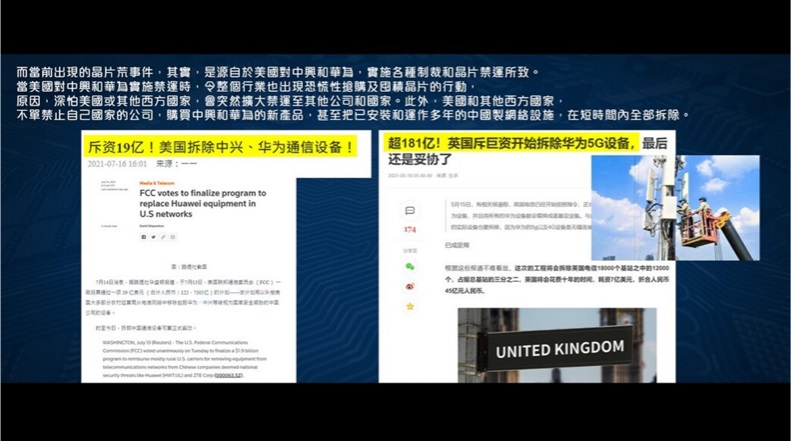This screenshot has height=441, width=791.
Task: Click the caption line starting '原因，深怕美國或其他西方國家'
Action: [x=291, y=101]
